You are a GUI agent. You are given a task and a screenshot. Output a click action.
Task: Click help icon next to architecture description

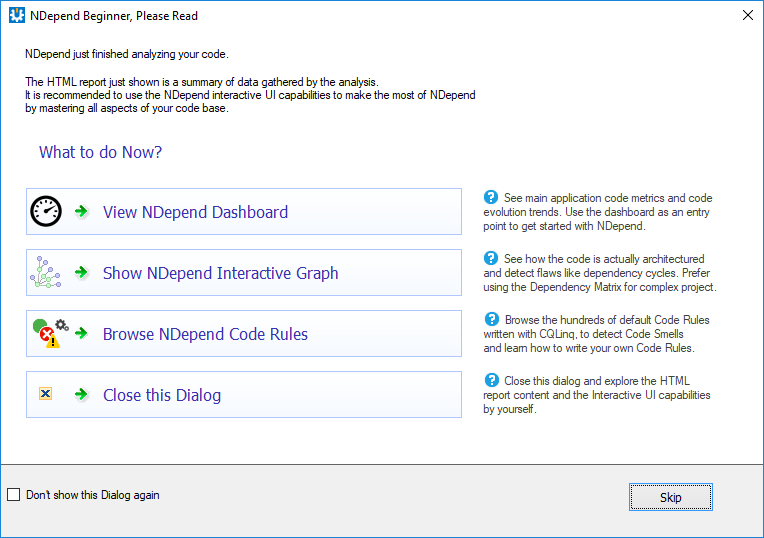(491, 258)
